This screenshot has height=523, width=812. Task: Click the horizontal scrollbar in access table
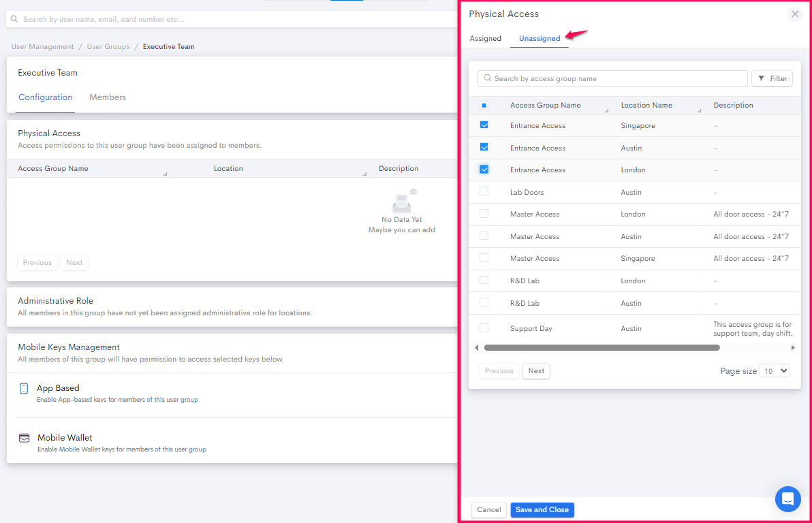[602, 348]
